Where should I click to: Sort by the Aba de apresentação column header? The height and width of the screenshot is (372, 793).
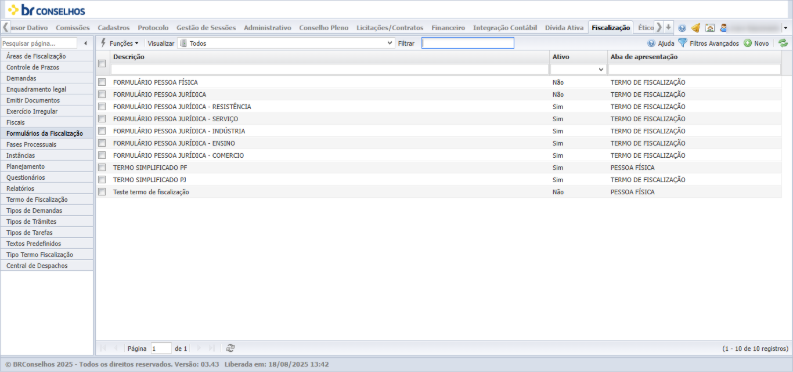point(694,57)
